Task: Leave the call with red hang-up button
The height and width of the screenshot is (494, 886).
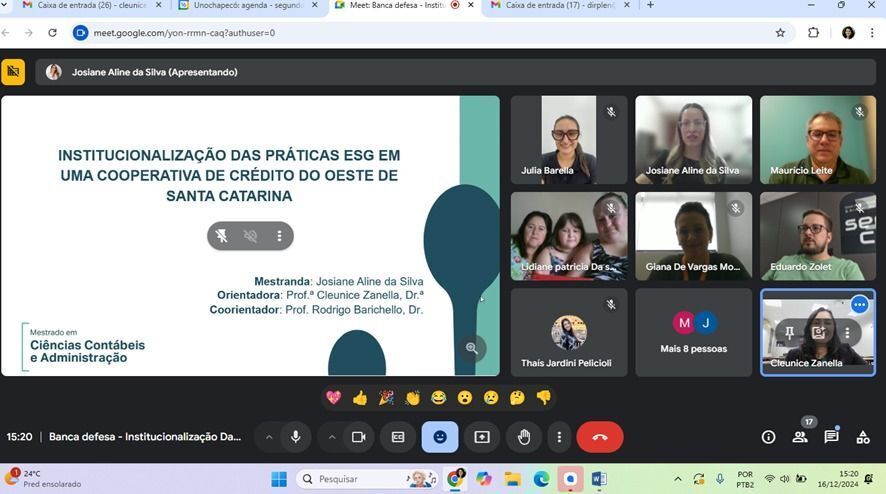Action: [600, 437]
